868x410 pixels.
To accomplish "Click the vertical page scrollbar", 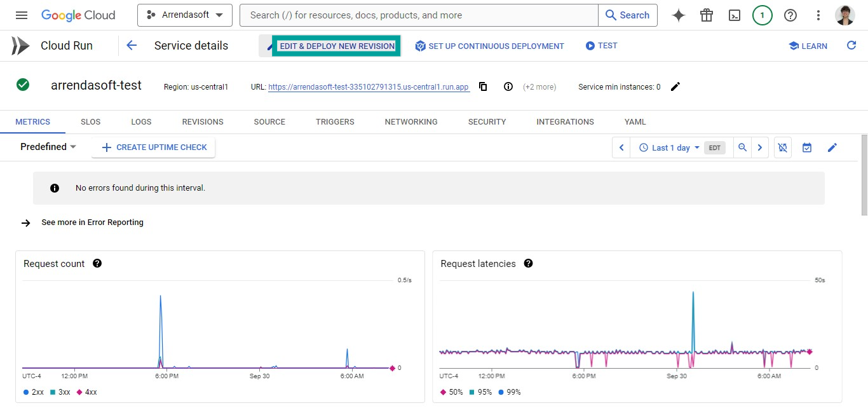I will tap(864, 175).
